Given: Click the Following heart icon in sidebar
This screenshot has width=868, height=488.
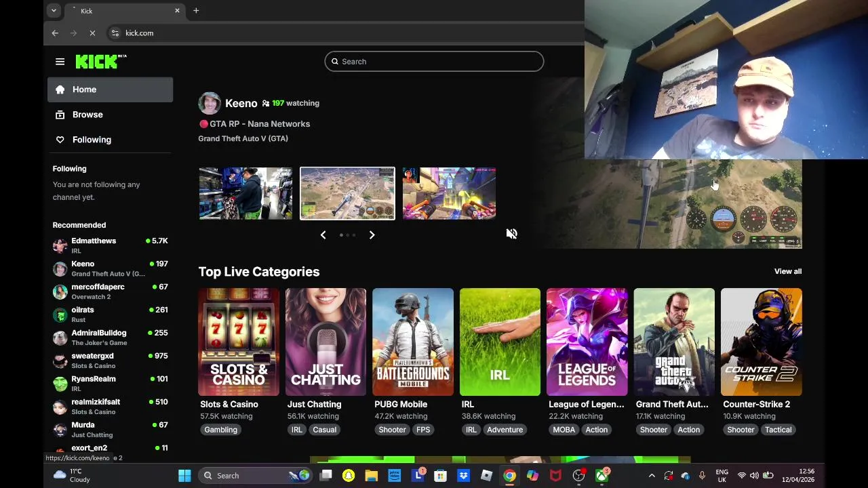Looking at the screenshot, I should click(x=60, y=140).
